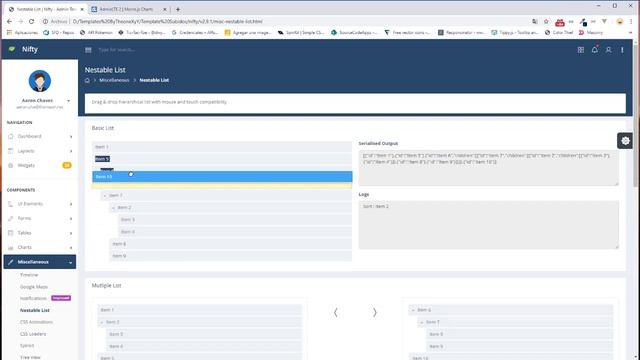The width and height of the screenshot is (640, 360).
Task: Collapse Item 7 in the right Multiple List
Action: (x=422, y=322)
